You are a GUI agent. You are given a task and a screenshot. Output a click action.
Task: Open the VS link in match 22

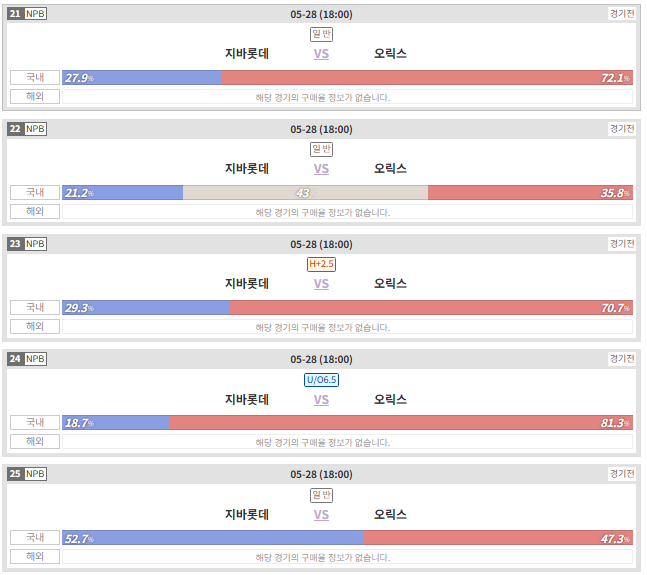tap(321, 169)
